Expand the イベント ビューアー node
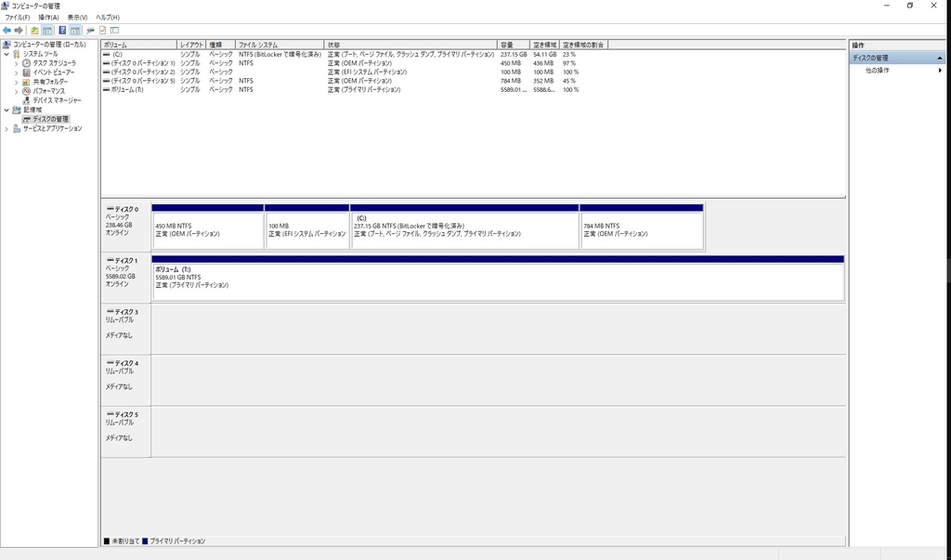Image resolution: width=951 pixels, height=560 pixels. [17, 72]
